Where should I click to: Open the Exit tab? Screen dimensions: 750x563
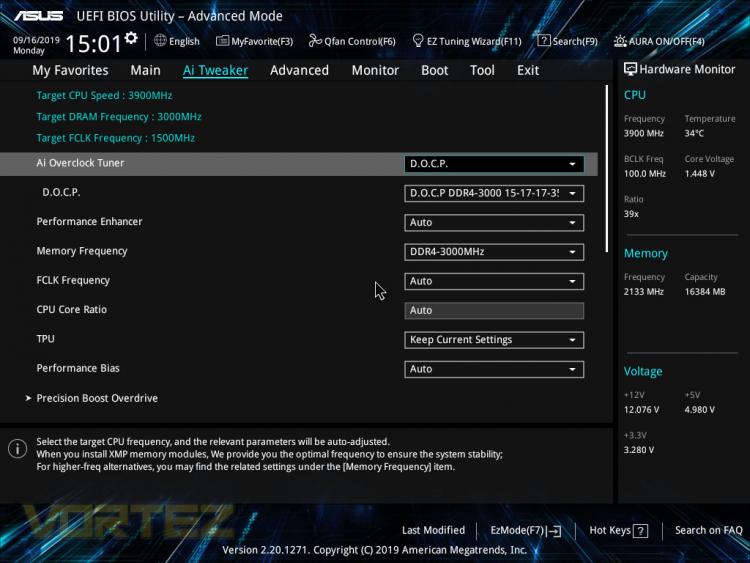tap(528, 70)
